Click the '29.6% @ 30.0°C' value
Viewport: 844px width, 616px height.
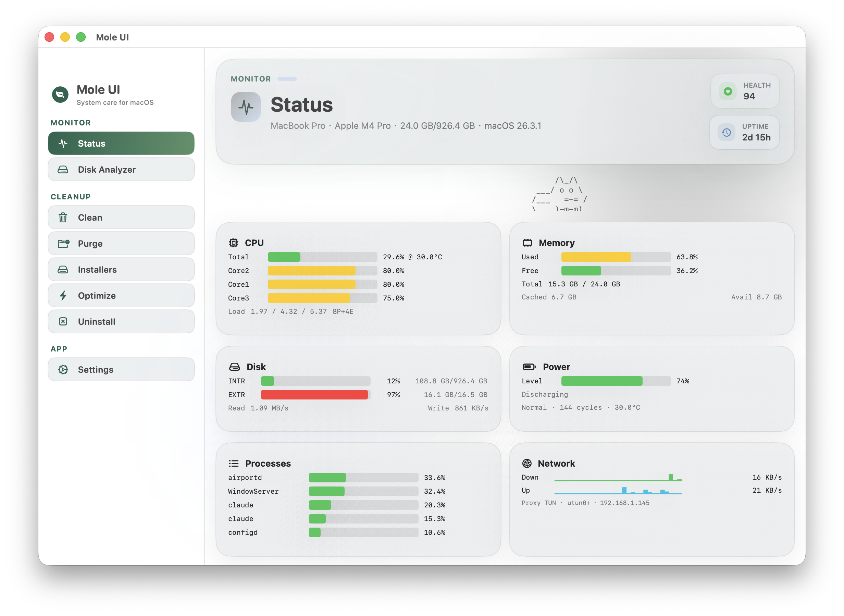(x=412, y=257)
